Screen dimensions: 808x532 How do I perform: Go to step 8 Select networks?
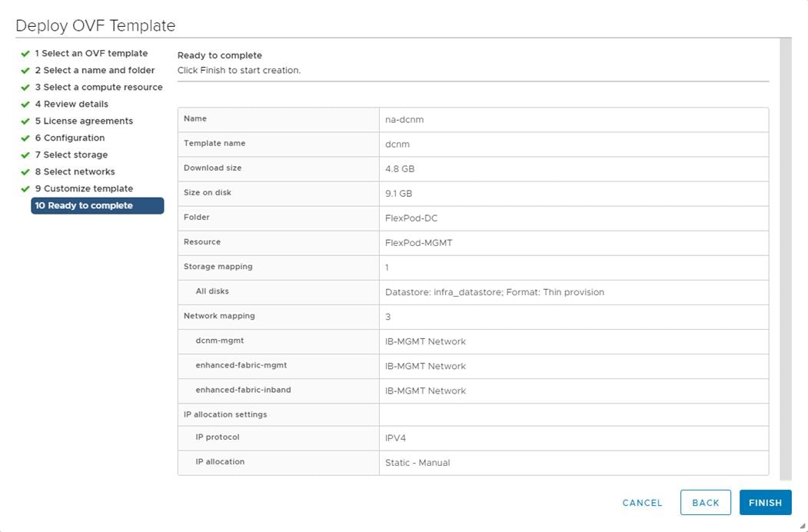[75, 171]
